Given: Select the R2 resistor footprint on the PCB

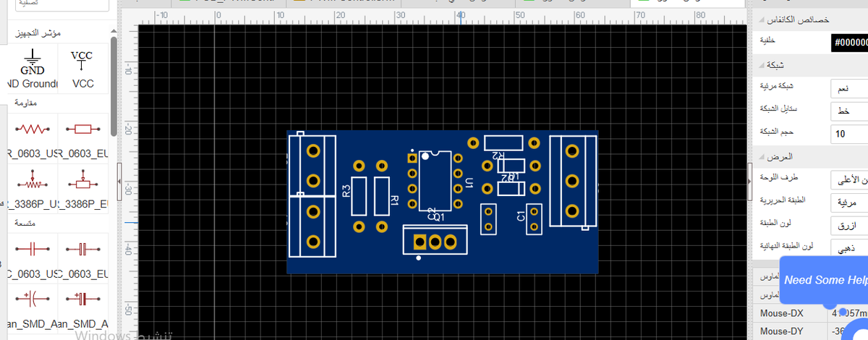Looking at the screenshot, I should (x=503, y=142).
